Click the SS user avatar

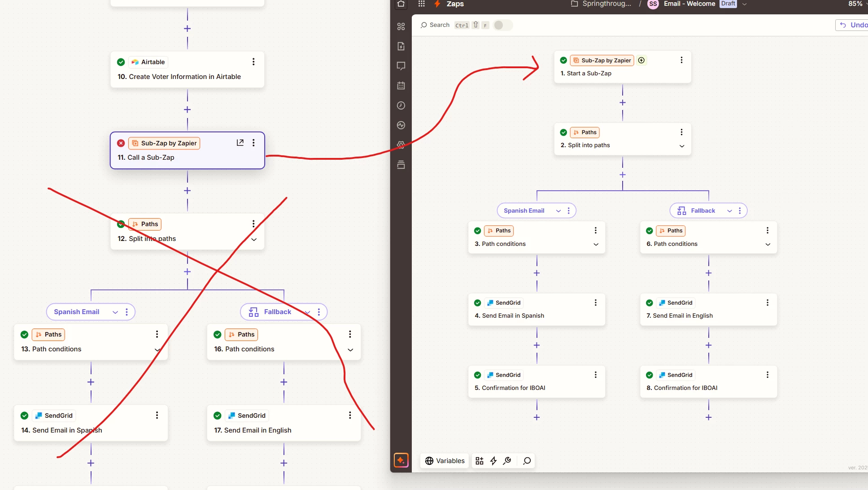click(653, 4)
